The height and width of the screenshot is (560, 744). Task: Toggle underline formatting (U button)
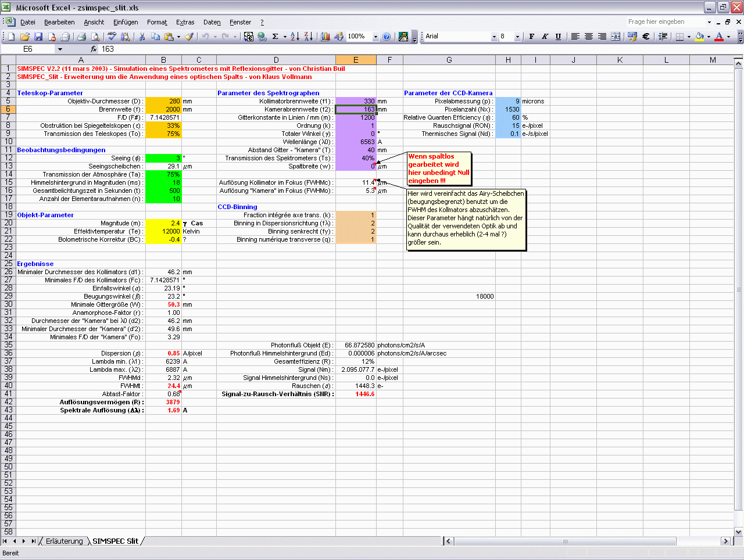tap(558, 37)
